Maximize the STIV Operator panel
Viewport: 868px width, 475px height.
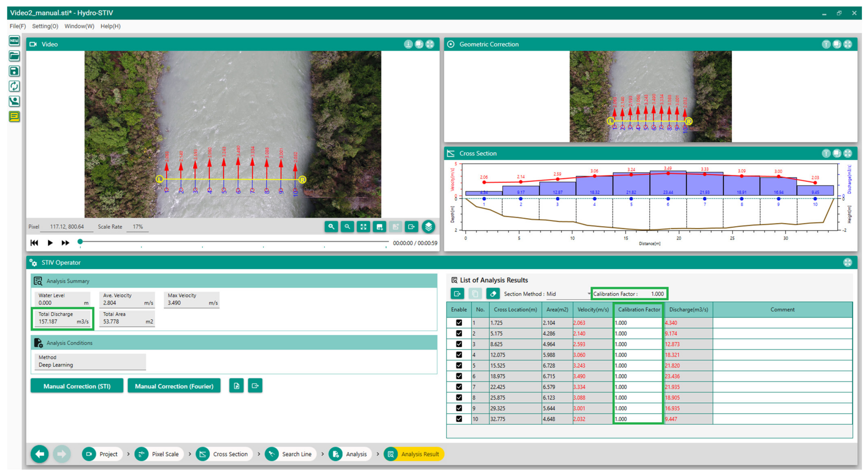coord(847,262)
